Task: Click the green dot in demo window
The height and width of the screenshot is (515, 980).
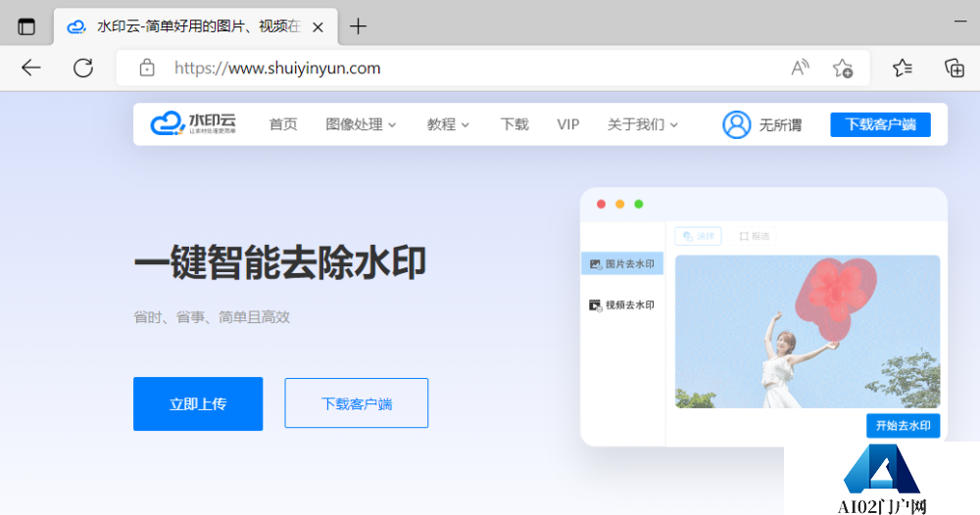Action: coord(639,204)
